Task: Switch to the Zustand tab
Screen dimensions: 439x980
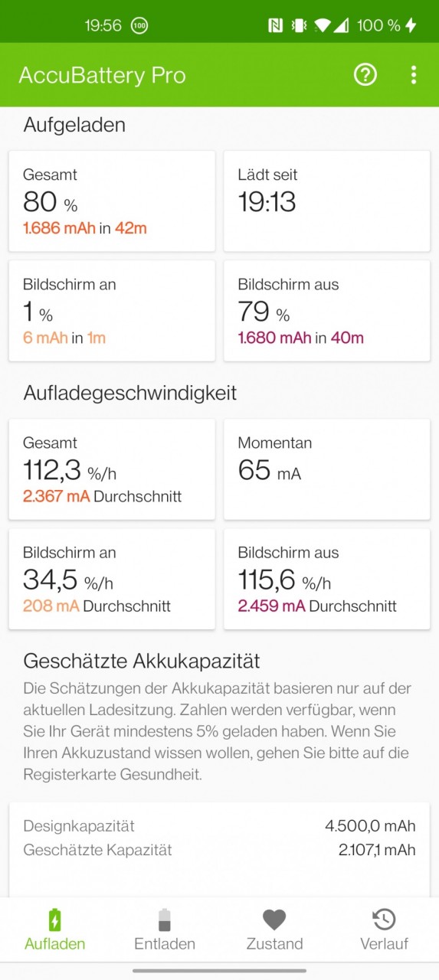Action: click(x=274, y=944)
